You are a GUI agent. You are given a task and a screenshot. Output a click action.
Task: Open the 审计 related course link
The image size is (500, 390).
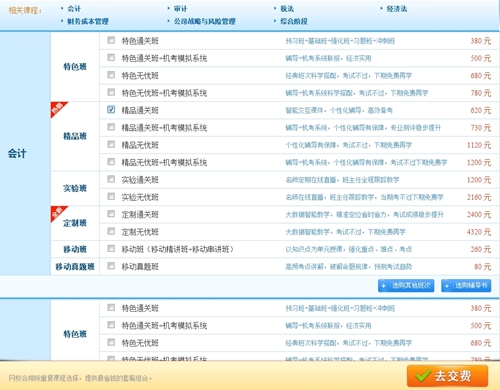(180, 9)
